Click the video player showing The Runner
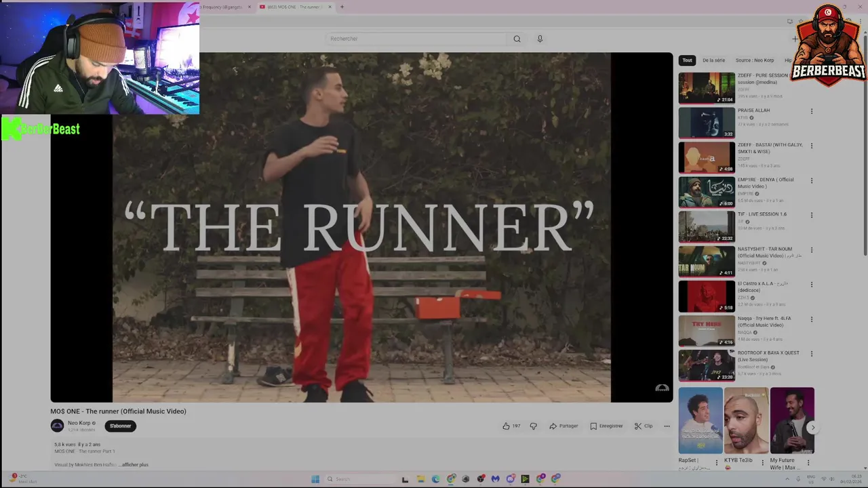Screen dimensions: 868x488 [361, 228]
